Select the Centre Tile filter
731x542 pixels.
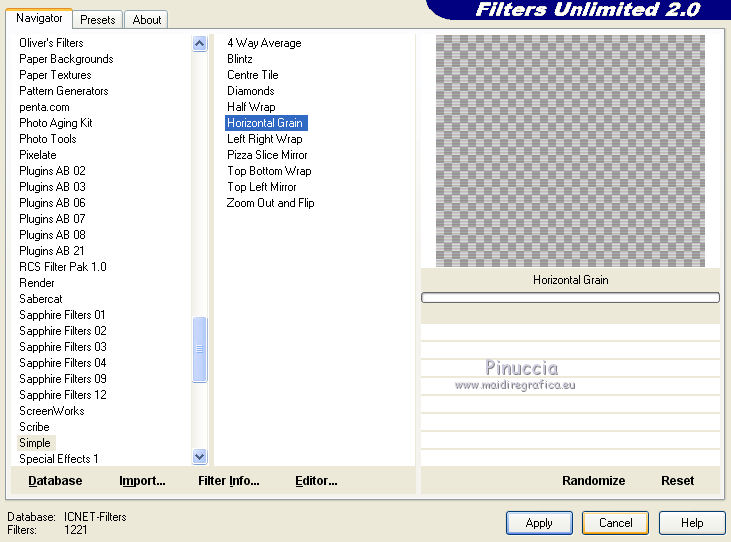point(252,75)
